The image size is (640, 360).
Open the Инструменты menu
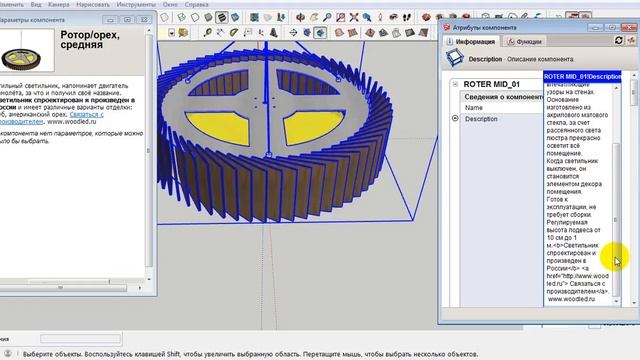(136, 4)
